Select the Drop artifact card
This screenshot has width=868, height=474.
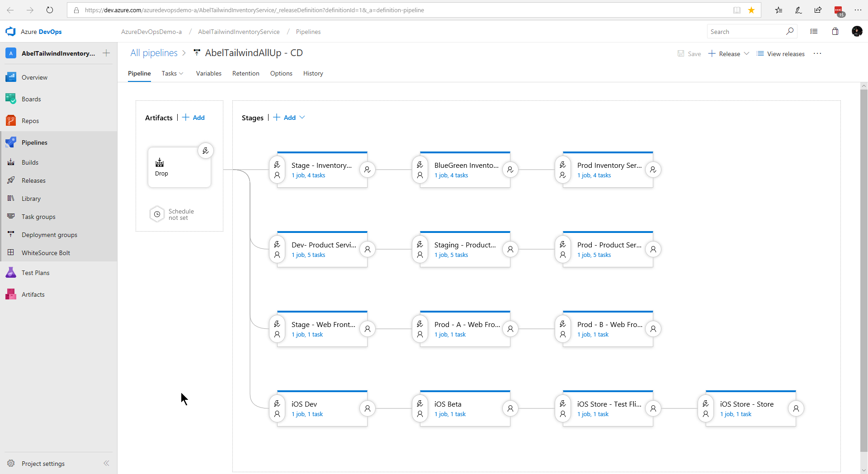(179, 167)
